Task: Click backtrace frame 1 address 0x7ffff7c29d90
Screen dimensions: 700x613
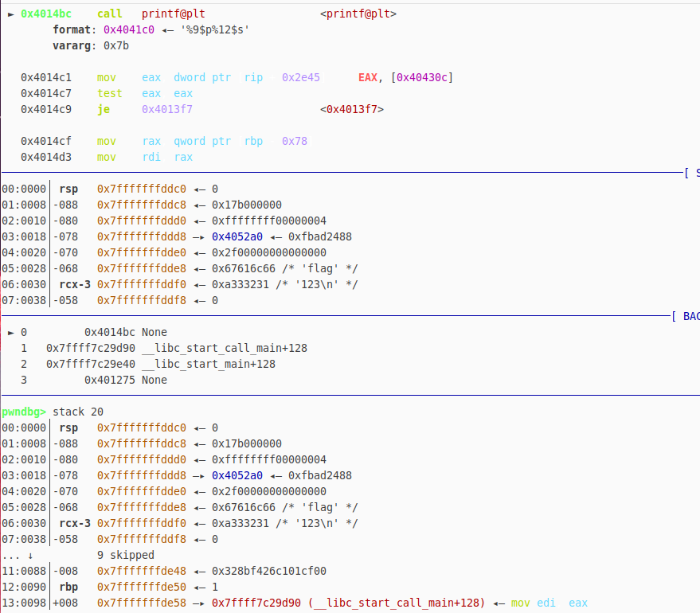Action: (x=91, y=349)
